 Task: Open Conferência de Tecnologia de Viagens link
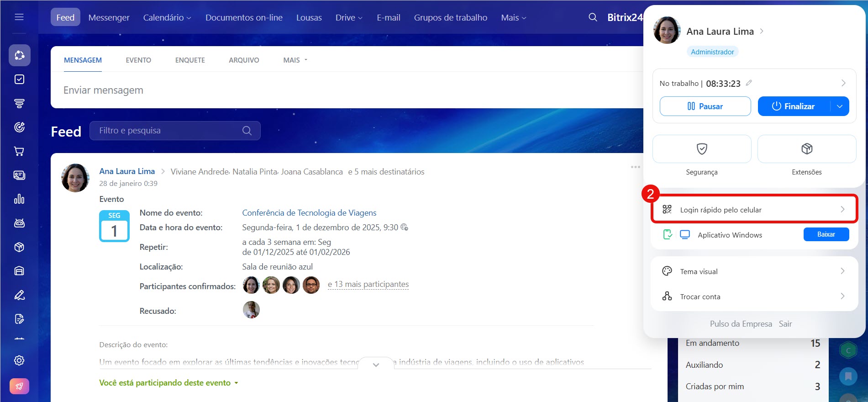(309, 213)
